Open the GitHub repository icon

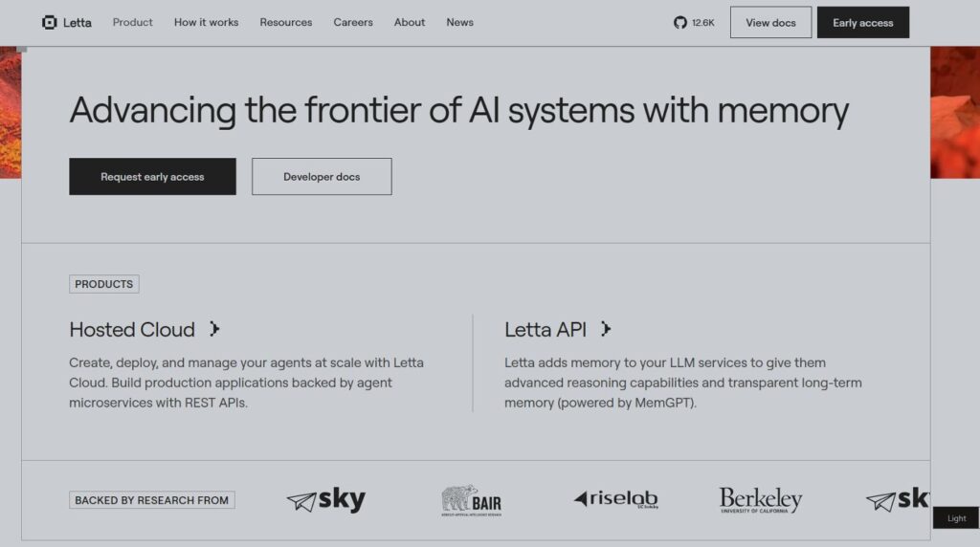(x=680, y=23)
